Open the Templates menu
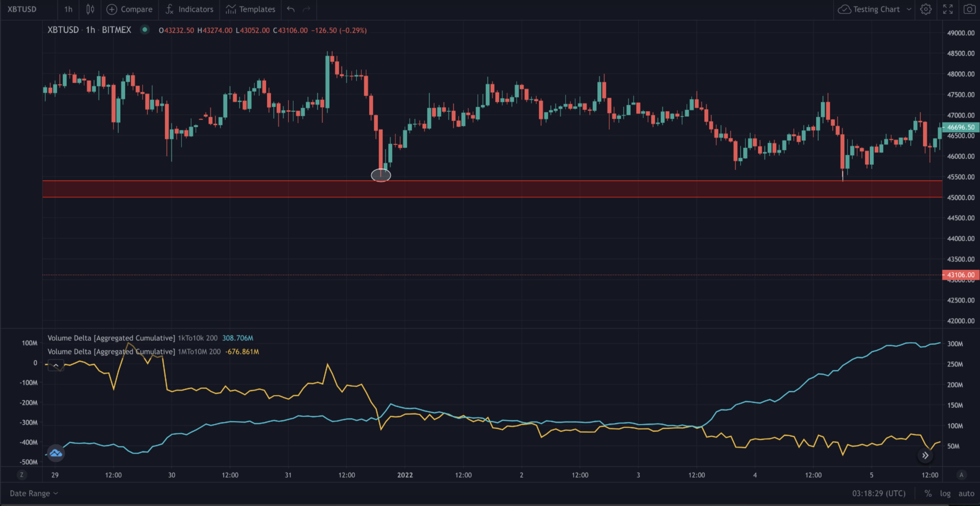This screenshot has height=506, width=980. 250,9
